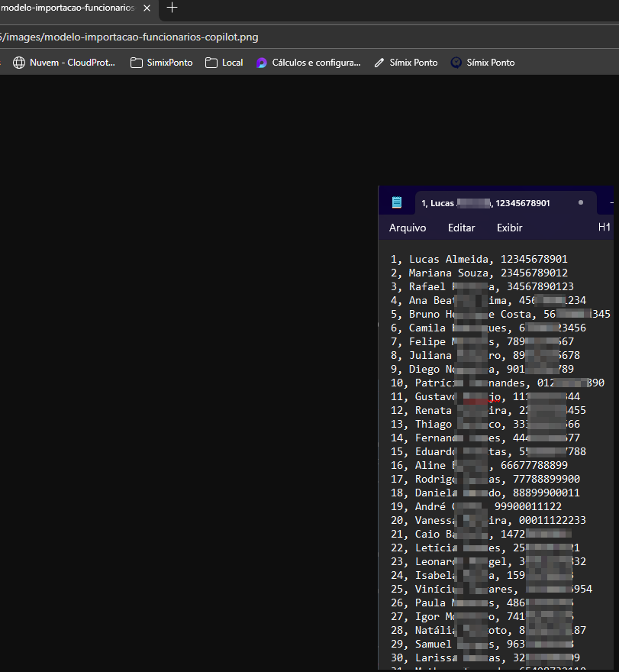619x672 pixels.
Task: Open the Nuvem - CloudProt... bookmark
Action: [x=64, y=63]
